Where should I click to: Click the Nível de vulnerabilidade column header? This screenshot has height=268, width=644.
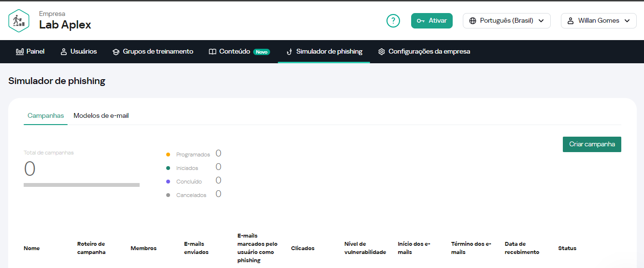point(365,248)
